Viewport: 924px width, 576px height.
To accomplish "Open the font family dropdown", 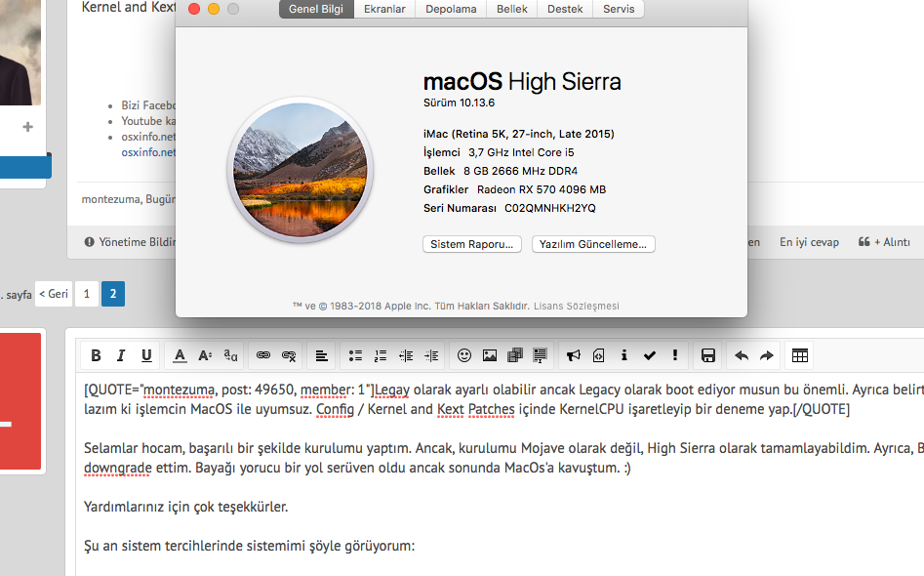I will coord(230,355).
